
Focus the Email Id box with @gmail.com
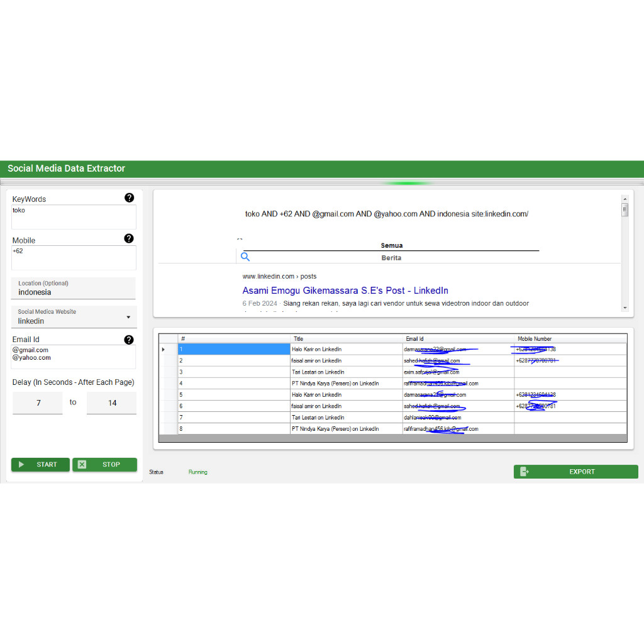pyautogui.click(x=74, y=357)
